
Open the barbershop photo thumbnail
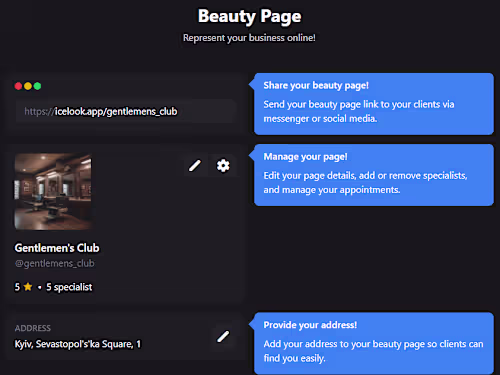coord(53,192)
